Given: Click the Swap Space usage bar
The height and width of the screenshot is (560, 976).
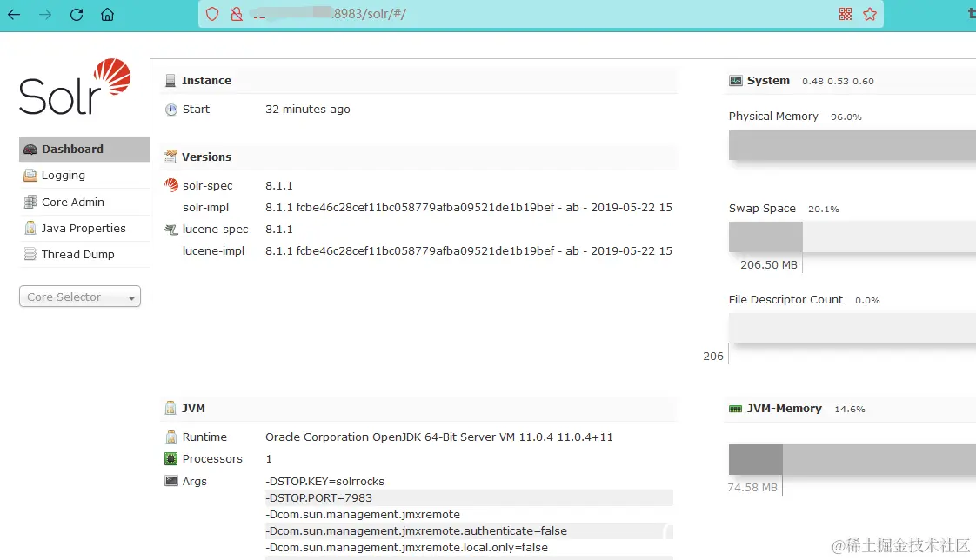Looking at the screenshot, I should coord(852,237).
